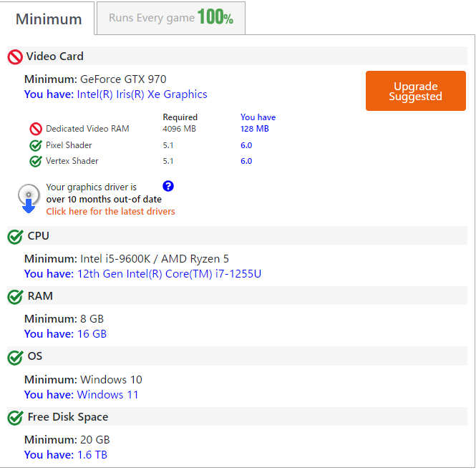Click the 1.6 TB disk space value
Viewport: 476px width, 470px height.
[x=92, y=455]
